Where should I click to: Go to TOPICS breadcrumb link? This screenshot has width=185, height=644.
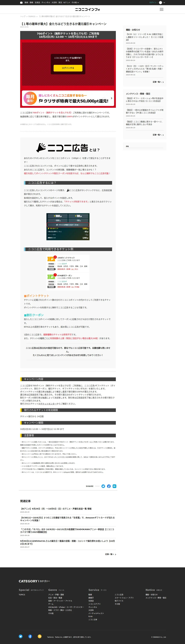pos(32,17)
